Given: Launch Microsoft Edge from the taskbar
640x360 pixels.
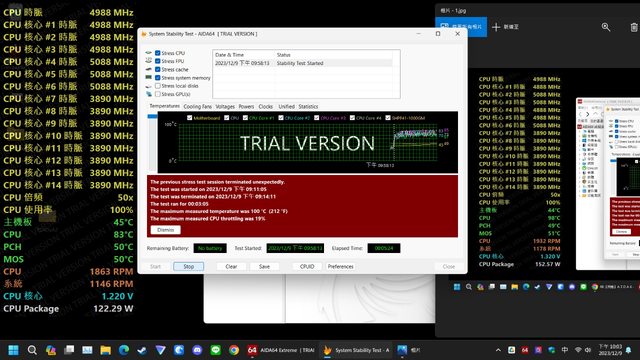Looking at the screenshot, I should pos(124,350).
